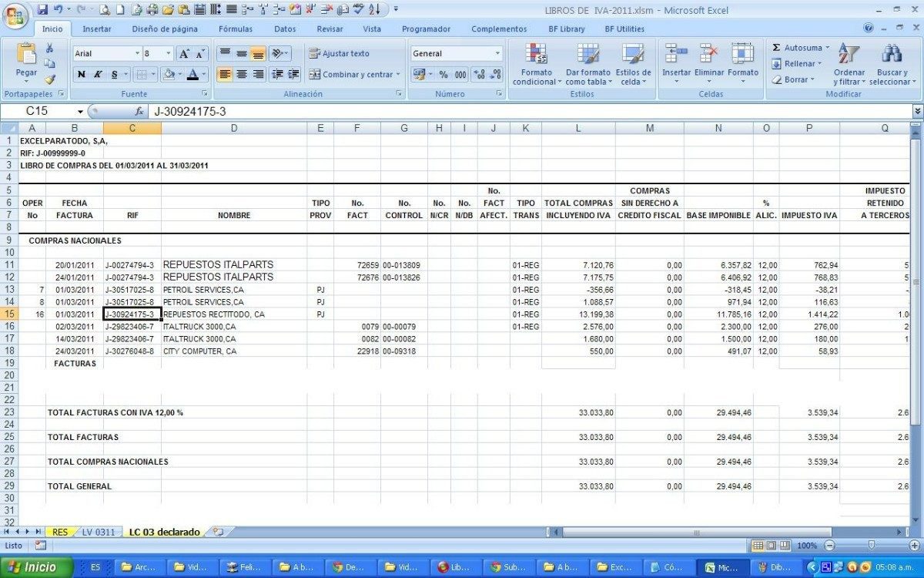The height and width of the screenshot is (578, 924).
Task: Open Formato condicional
Action: [535, 64]
